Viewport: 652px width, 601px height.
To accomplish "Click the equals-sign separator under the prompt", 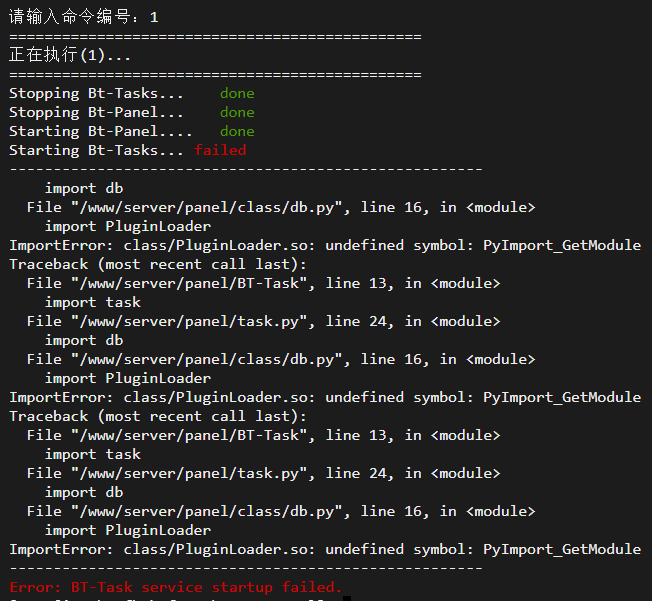I will [215, 37].
